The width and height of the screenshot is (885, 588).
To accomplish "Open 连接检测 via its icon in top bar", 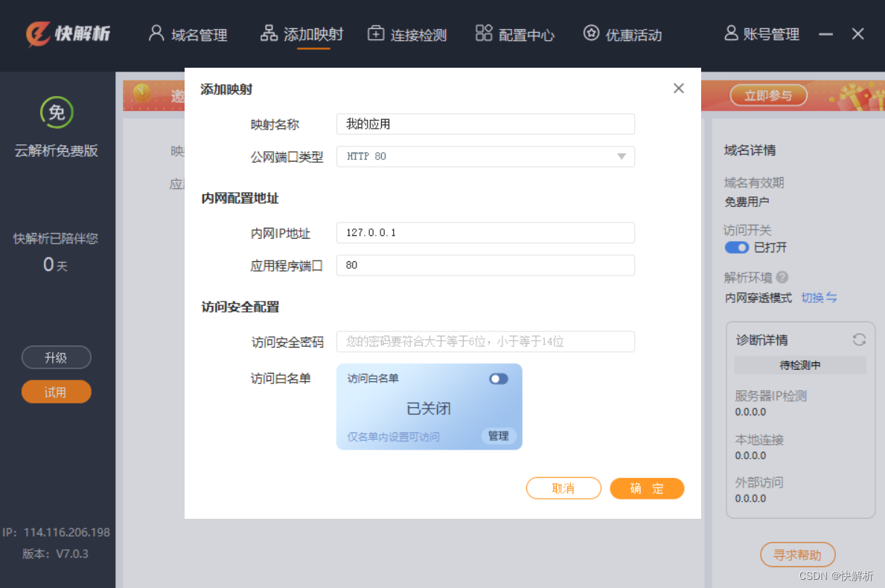I will pyautogui.click(x=375, y=33).
